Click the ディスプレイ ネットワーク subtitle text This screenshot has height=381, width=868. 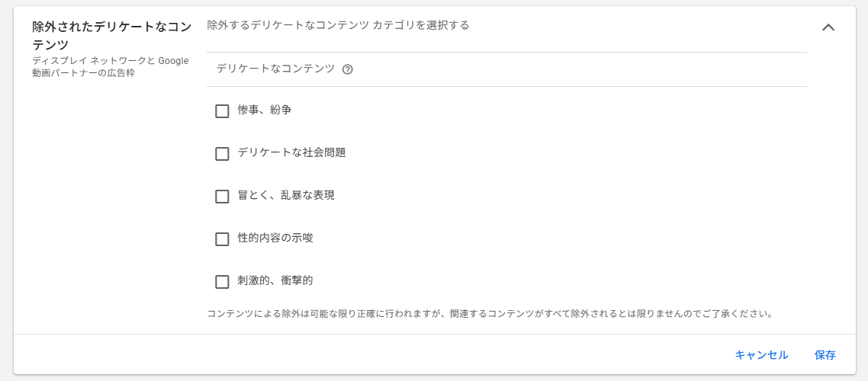pyautogui.click(x=110, y=67)
